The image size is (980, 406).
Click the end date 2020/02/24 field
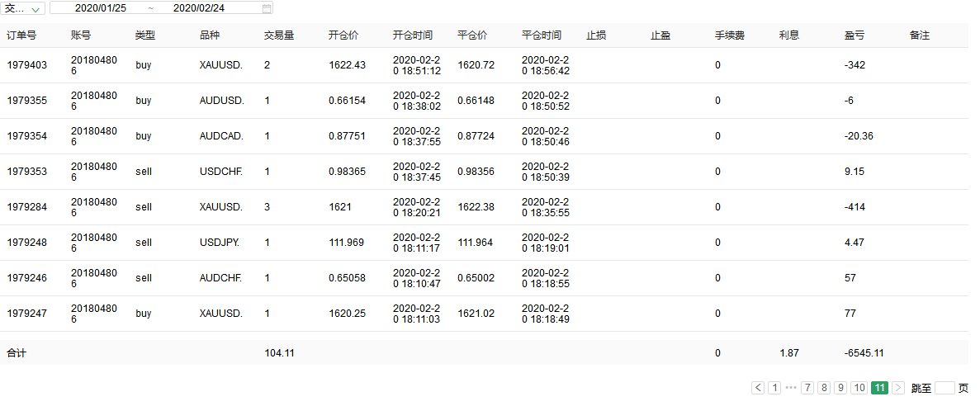click(x=198, y=8)
